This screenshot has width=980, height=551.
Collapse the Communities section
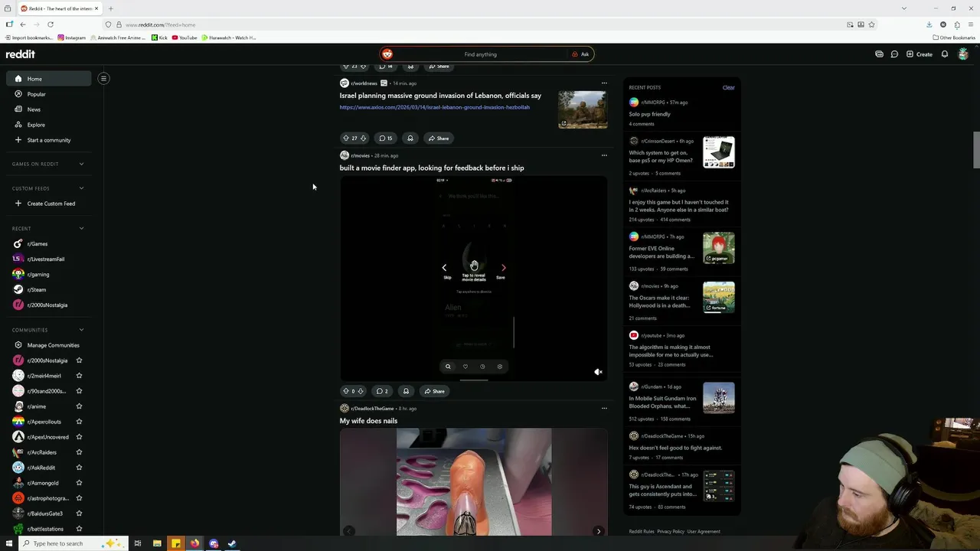tap(81, 330)
